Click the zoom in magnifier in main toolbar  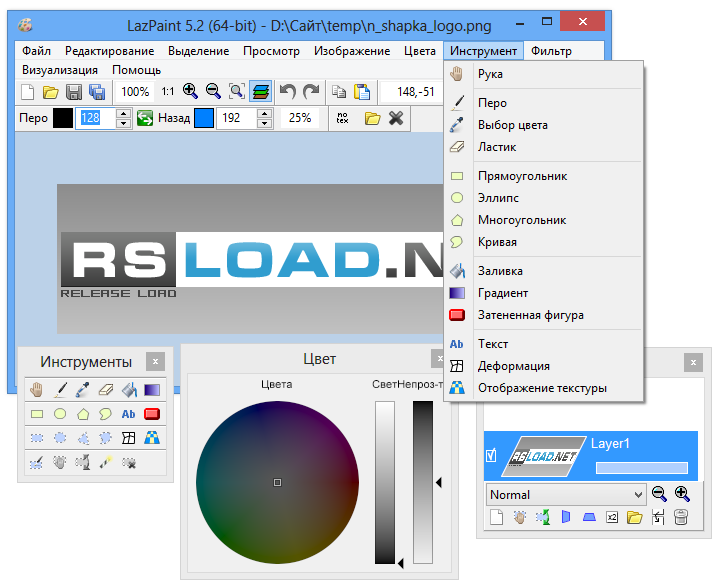click(x=191, y=91)
